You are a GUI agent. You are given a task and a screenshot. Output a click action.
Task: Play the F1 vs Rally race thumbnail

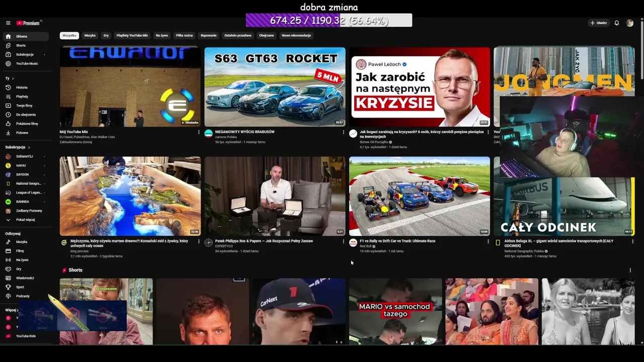[420, 196]
